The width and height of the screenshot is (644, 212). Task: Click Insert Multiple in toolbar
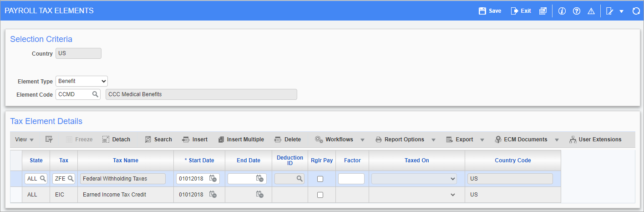[x=241, y=140]
